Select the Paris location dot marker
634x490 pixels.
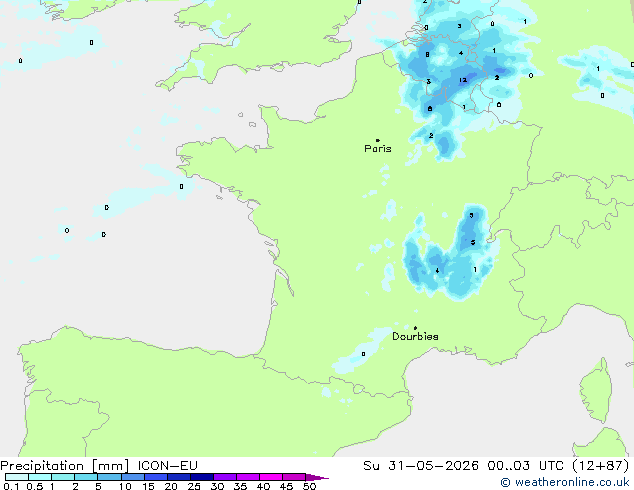tap(378, 140)
